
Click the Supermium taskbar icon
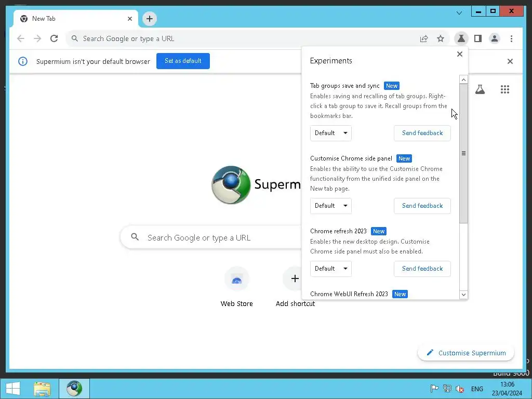click(x=74, y=389)
